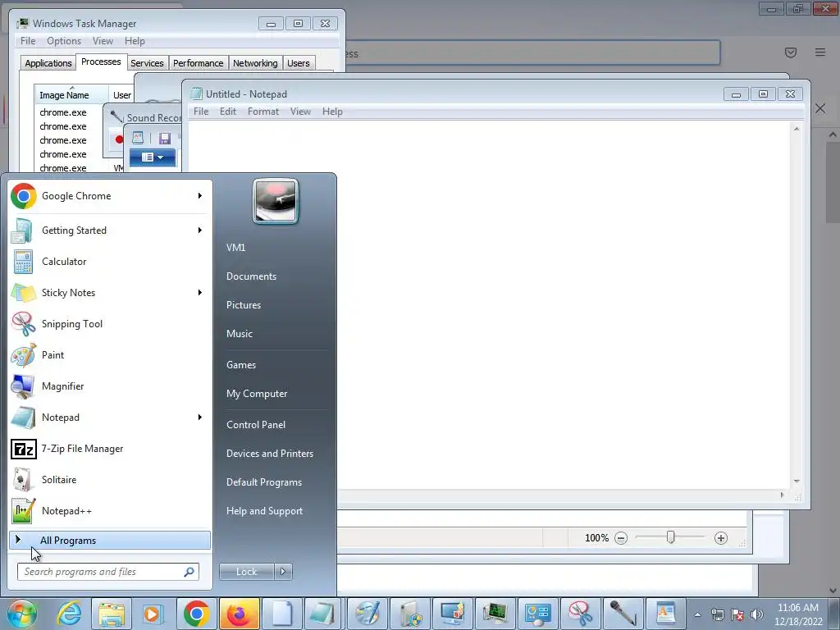Open the Format menu in Notepad
The height and width of the screenshot is (630, 840).
(x=263, y=112)
